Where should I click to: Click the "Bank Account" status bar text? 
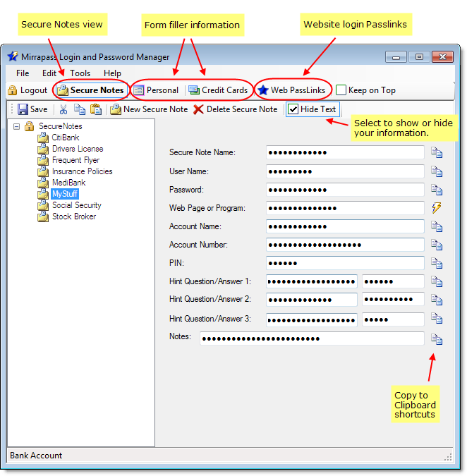[x=36, y=456]
